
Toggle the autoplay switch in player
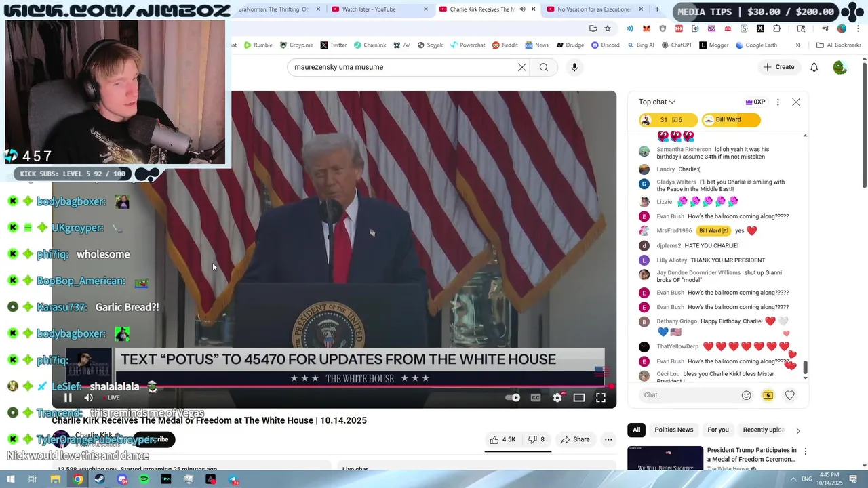513,398
